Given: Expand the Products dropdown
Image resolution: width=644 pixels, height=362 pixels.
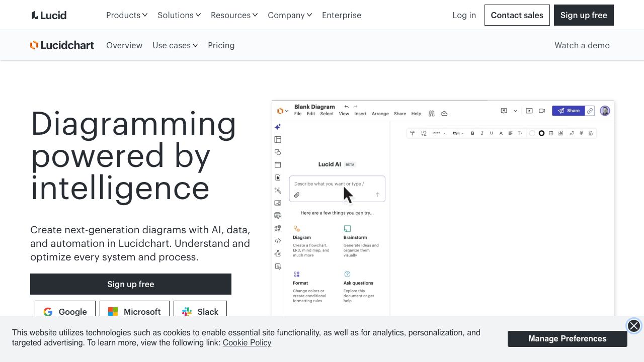Looking at the screenshot, I should click(127, 15).
